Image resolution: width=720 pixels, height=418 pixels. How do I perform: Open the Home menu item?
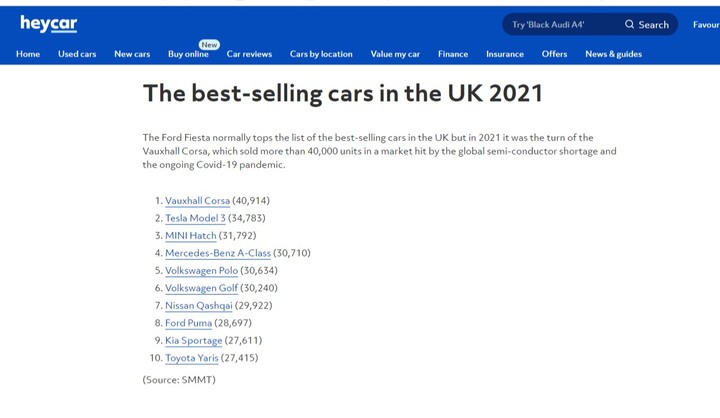point(28,54)
